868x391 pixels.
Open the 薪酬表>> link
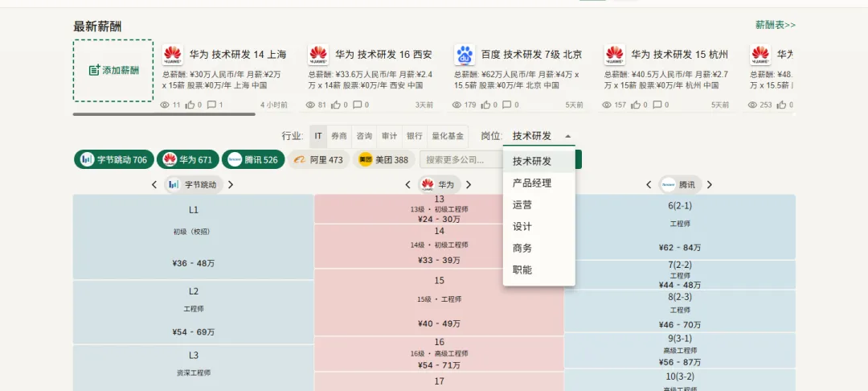point(775,25)
